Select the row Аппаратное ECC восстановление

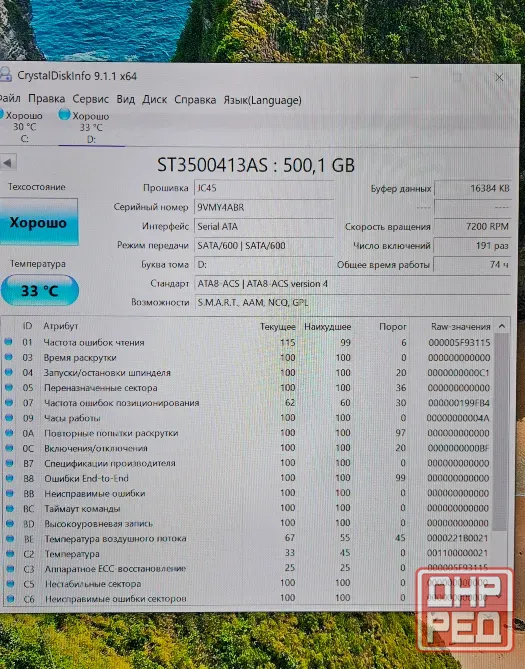pyautogui.click(x=248, y=569)
